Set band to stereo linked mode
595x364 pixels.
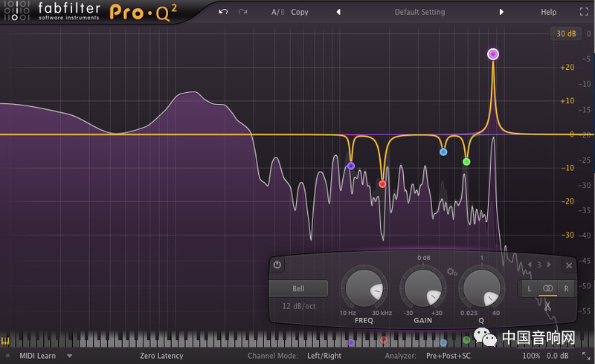[547, 288]
